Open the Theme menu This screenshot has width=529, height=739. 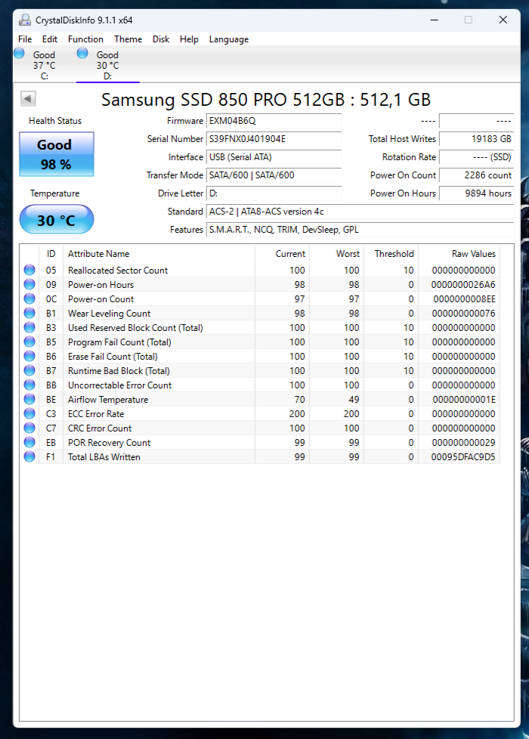tap(128, 39)
